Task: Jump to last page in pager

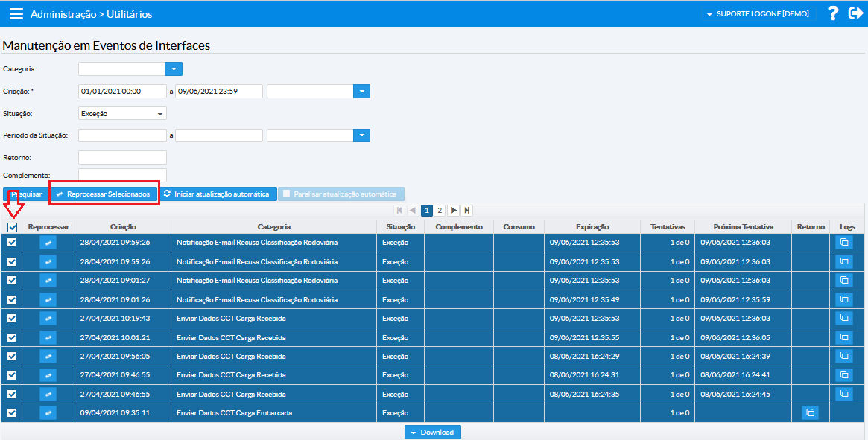Action: pos(466,211)
